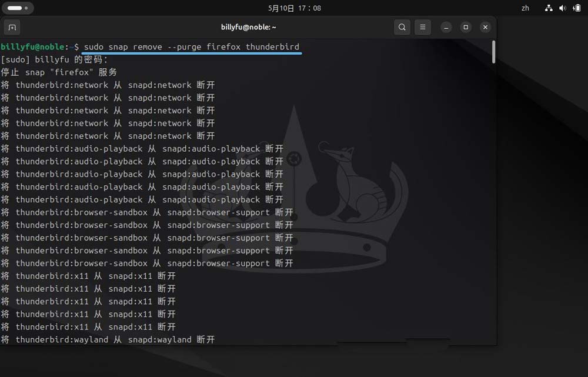This screenshot has width=588, height=377.
Task: Close the terminal window
Action: (485, 27)
